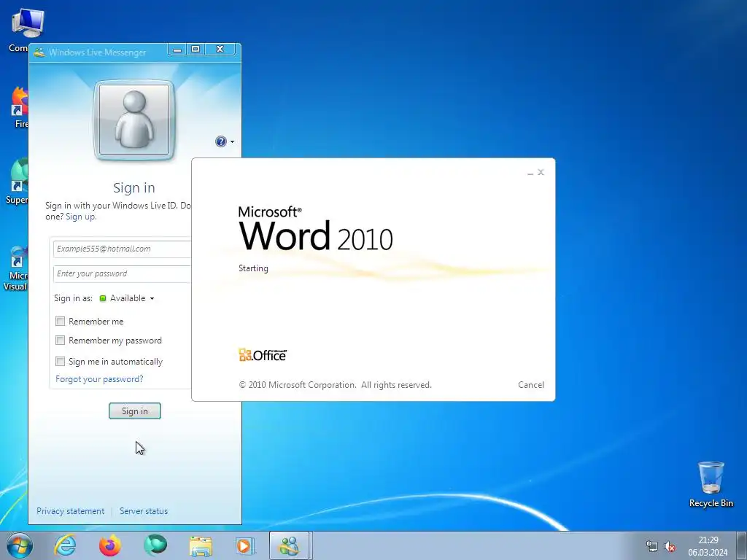Focus the email address input field
Screen dimensions: 747x560
[123, 249]
